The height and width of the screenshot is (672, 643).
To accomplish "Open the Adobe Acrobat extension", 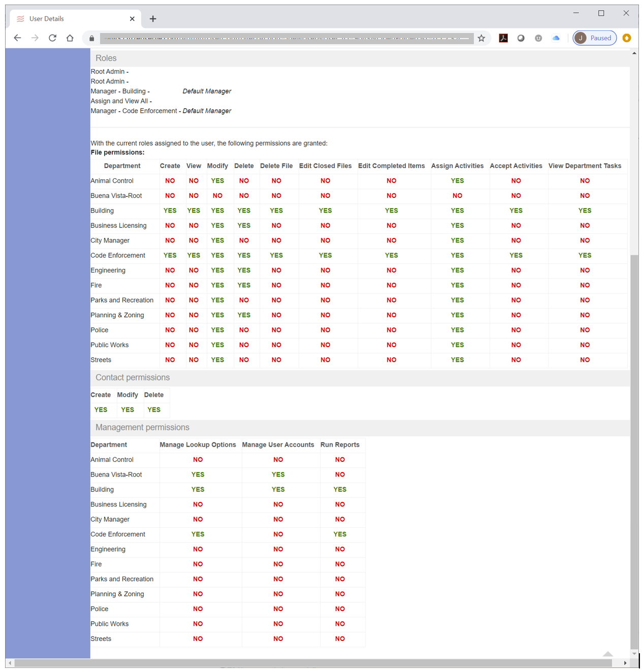I will [503, 38].
